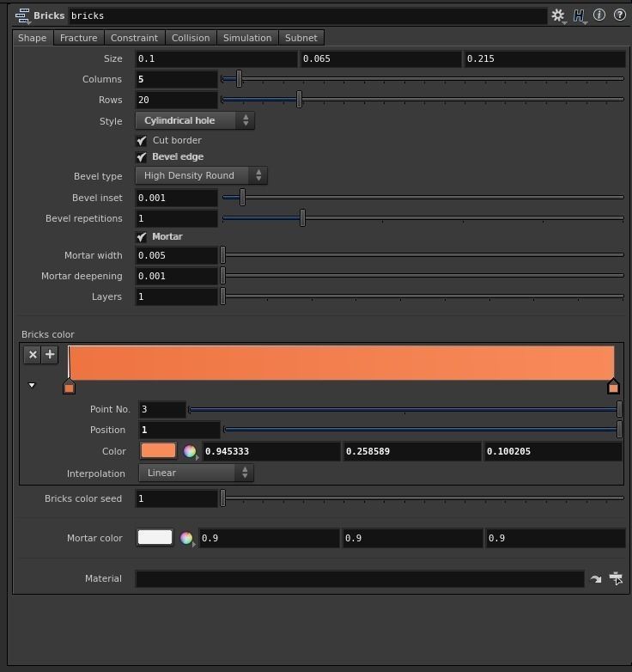Open the help question mark icon

(x=620, y=15)
